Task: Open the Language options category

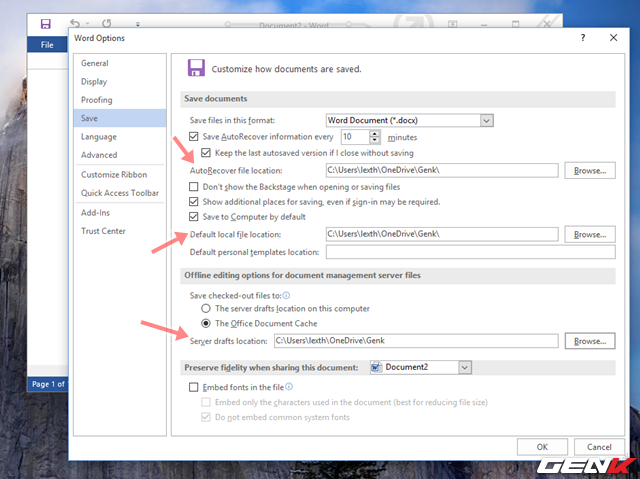Action: [x=120, y=137]
